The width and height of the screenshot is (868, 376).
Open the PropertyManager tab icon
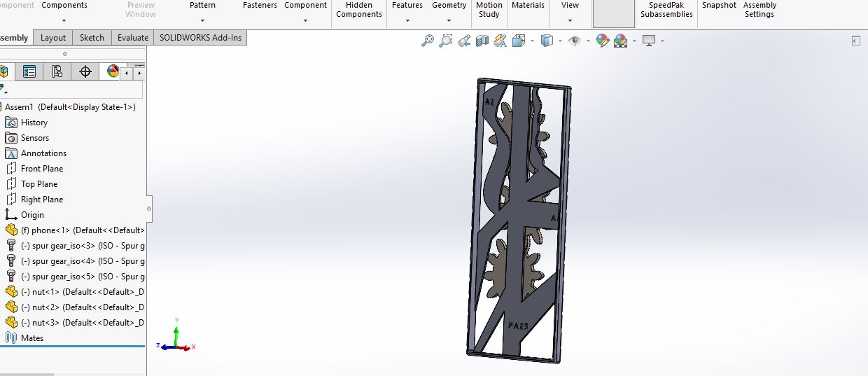coord(29,71)
